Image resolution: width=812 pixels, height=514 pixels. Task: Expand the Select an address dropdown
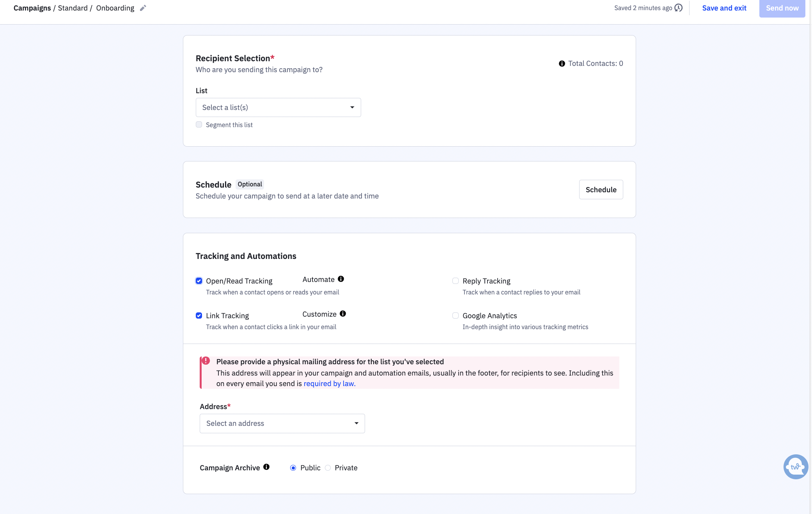[282, 424]
